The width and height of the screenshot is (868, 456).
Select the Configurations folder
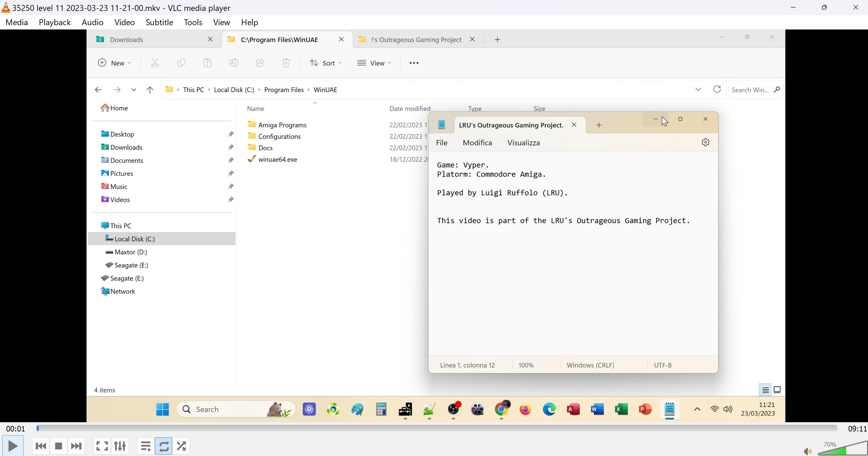coord(274,136)
